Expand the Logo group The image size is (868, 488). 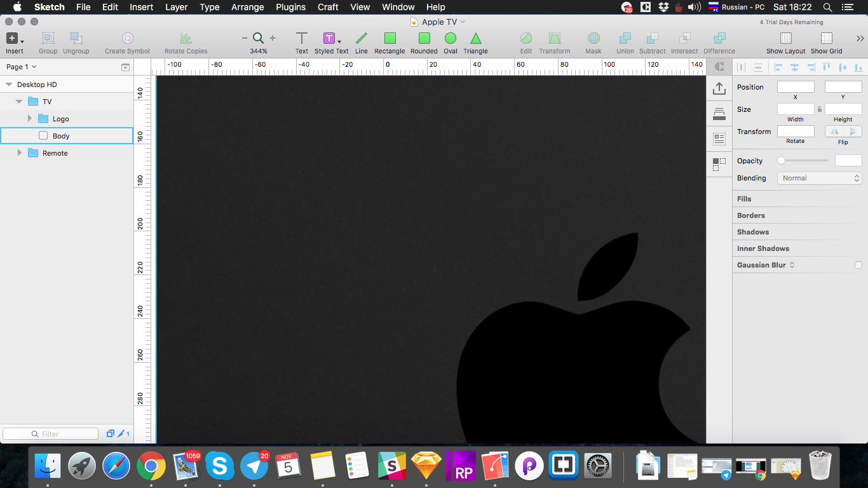coord(29,119)
